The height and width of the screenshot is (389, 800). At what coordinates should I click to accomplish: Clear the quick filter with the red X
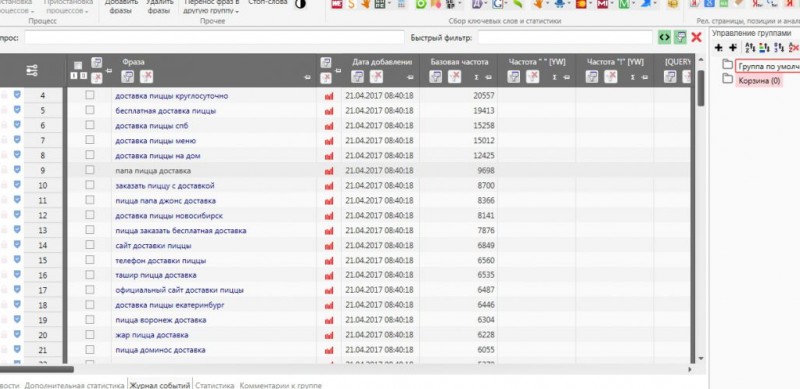coord(696,37)
